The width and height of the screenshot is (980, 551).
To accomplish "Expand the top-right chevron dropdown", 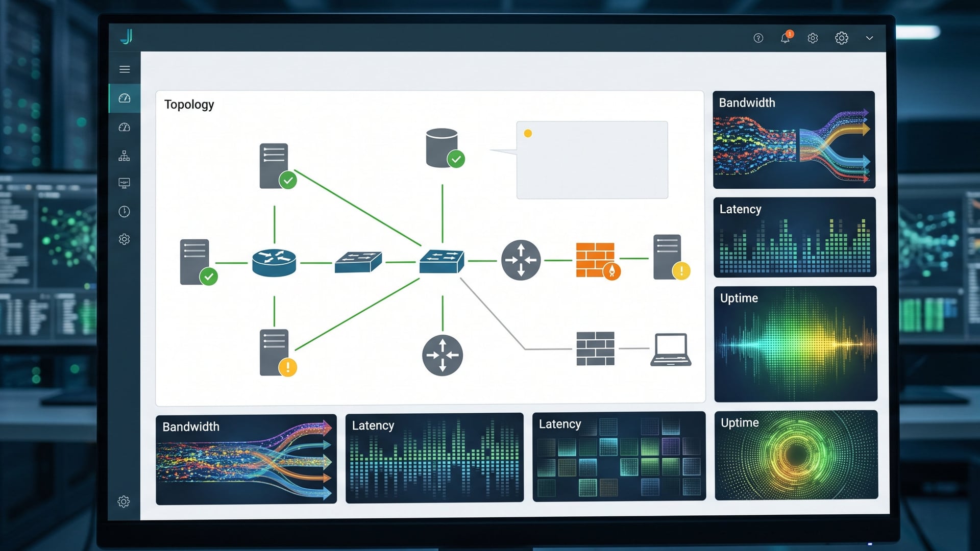I will pos(869,38).
